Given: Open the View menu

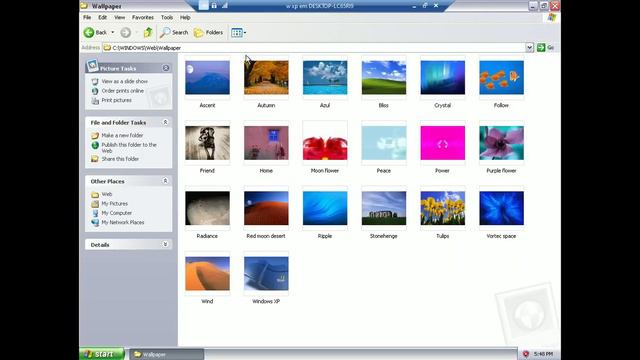Looking at the screenshot, I should 120,18.
